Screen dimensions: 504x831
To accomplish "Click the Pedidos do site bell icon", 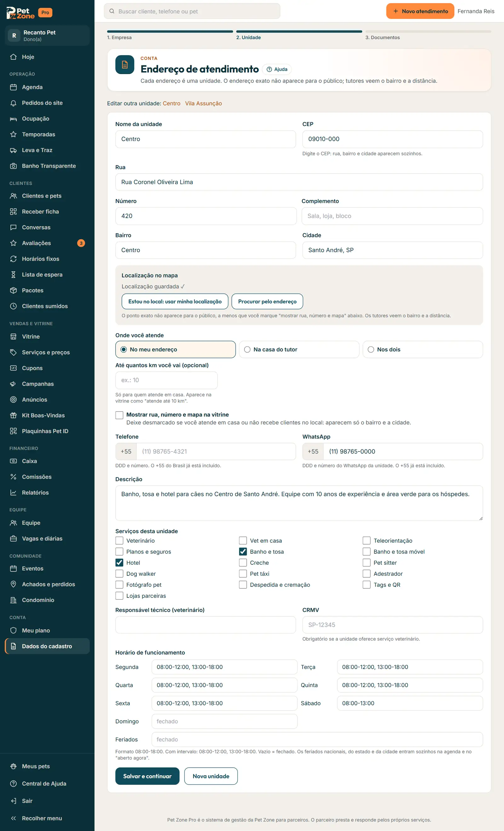I will pyautogui.click(x=14, y=103).
